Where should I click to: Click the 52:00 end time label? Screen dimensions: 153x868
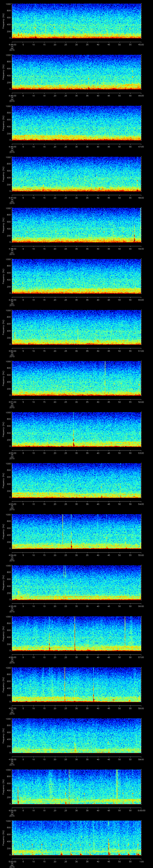(x=141, y=402)
